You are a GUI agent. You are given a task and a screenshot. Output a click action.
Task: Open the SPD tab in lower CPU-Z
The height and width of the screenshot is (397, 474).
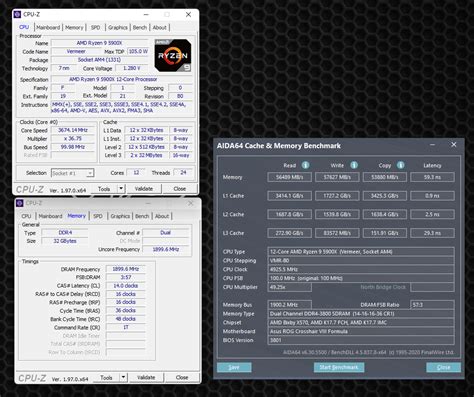(98, 216)
